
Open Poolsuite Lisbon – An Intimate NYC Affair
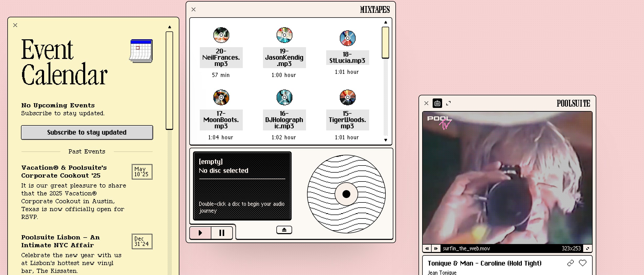(x=61, y=241)
